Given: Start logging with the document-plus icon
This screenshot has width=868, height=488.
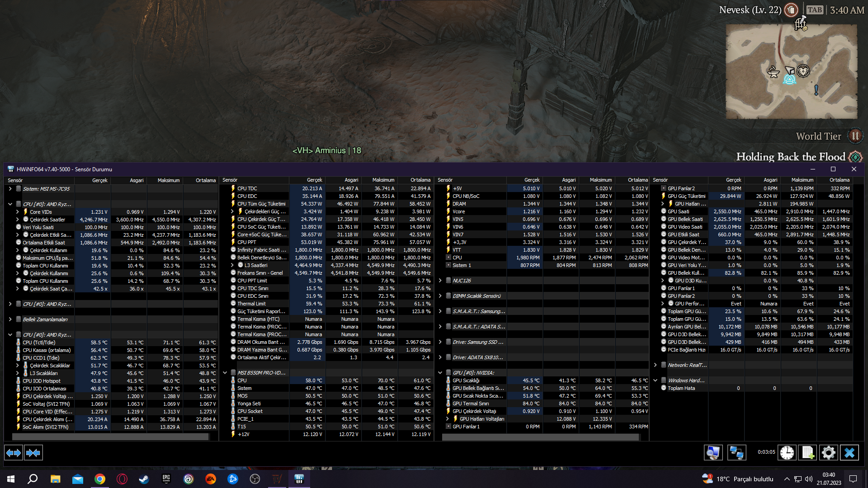Looking at the screenshot, I should (807, 452).
